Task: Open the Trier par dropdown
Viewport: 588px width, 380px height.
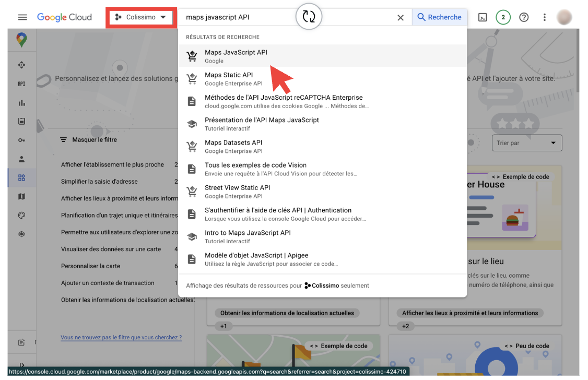Action: coord(527,143)
